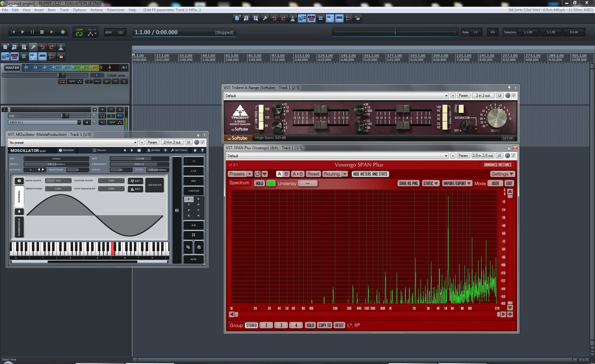Screen dimensions: 595x364
Task: Click the transport Record button
Action: pos(63,32)
